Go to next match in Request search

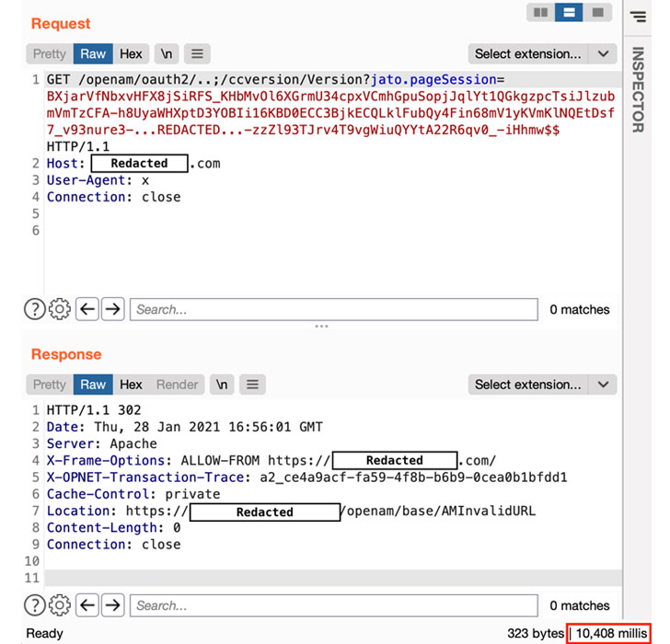[112, 309]
